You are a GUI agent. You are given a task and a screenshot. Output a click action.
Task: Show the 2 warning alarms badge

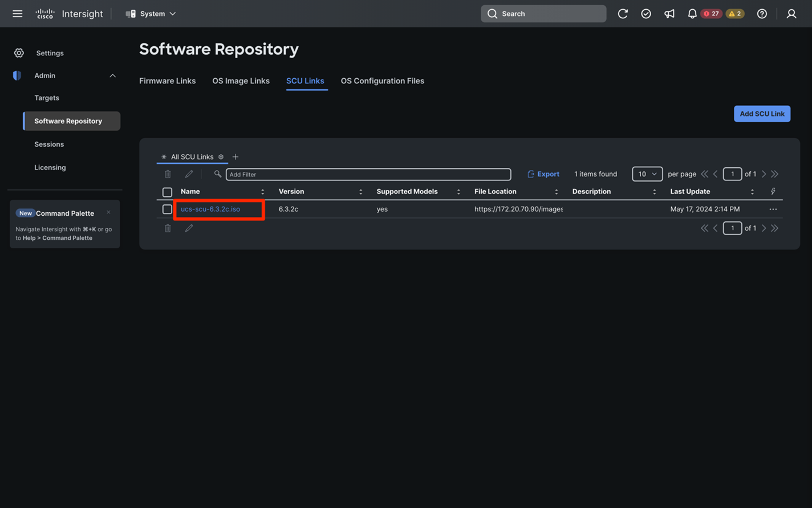[x=735, y=14]
